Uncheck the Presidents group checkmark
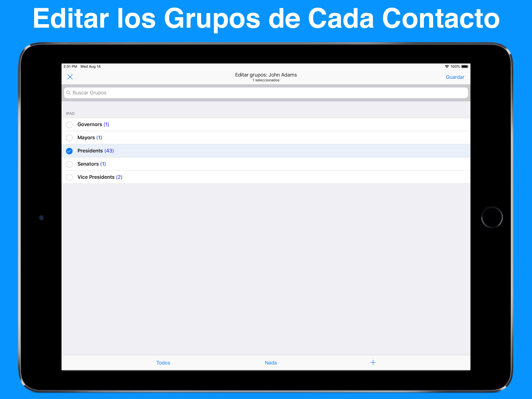 69,151
